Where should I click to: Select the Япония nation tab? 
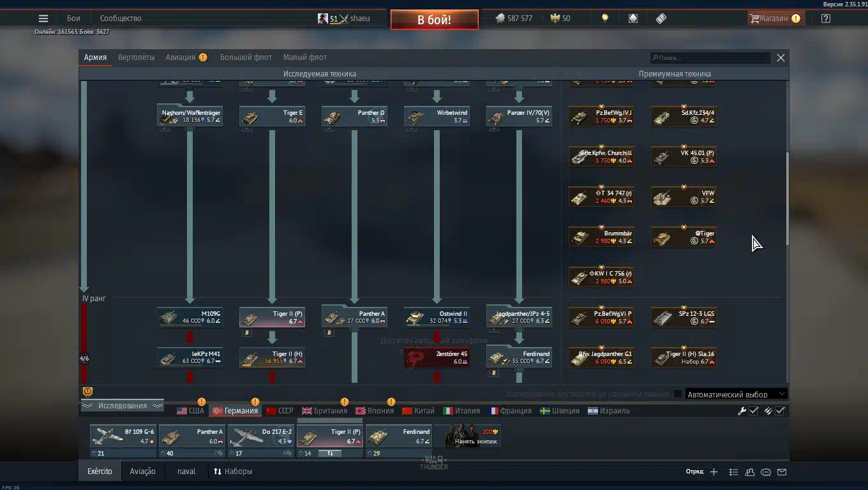tap(375, 411)
